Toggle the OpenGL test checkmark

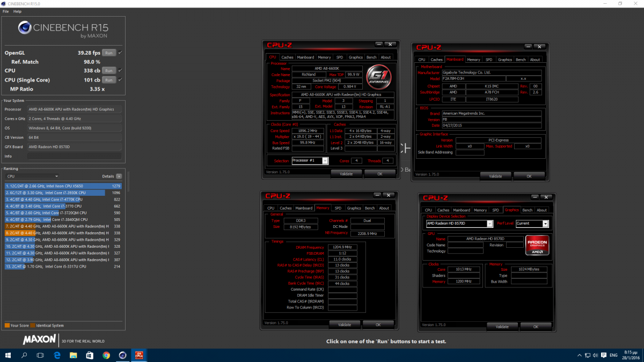tap(120, 53)
